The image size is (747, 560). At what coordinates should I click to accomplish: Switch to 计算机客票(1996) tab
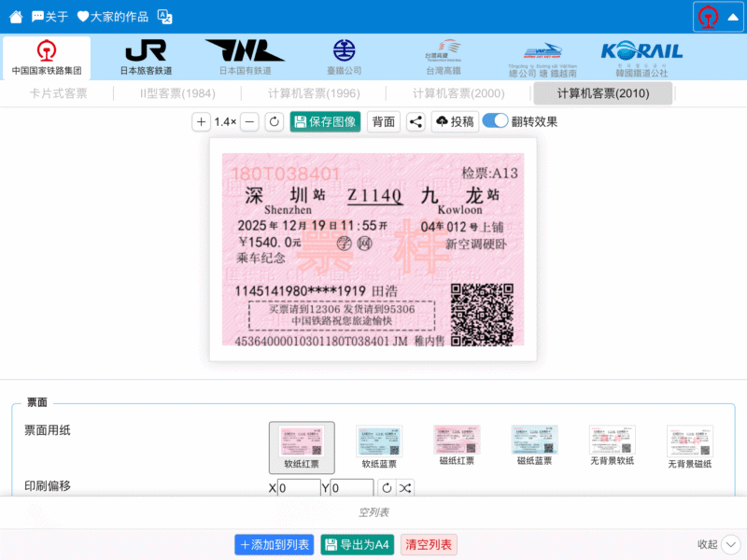[x=314, y=93]
